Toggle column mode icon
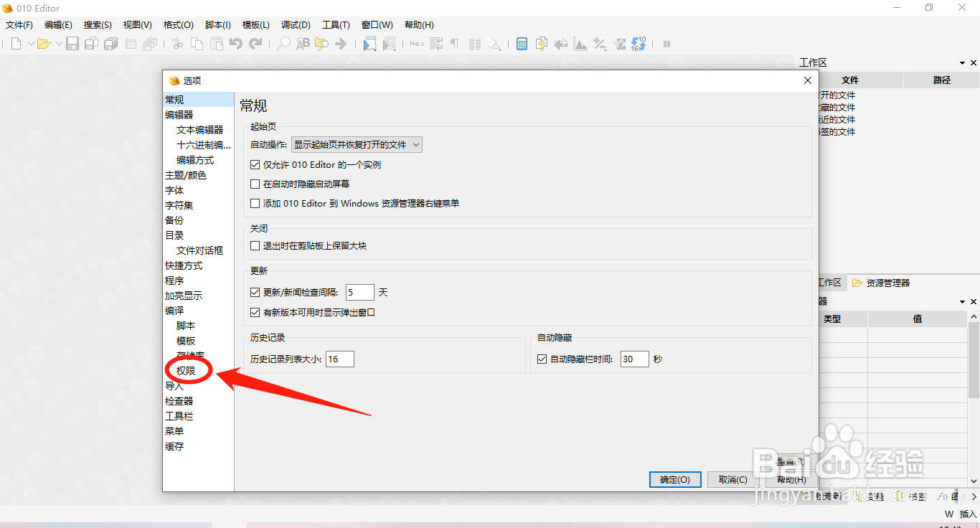Screen dimensions: 980x528 click(x=474, y=44)
